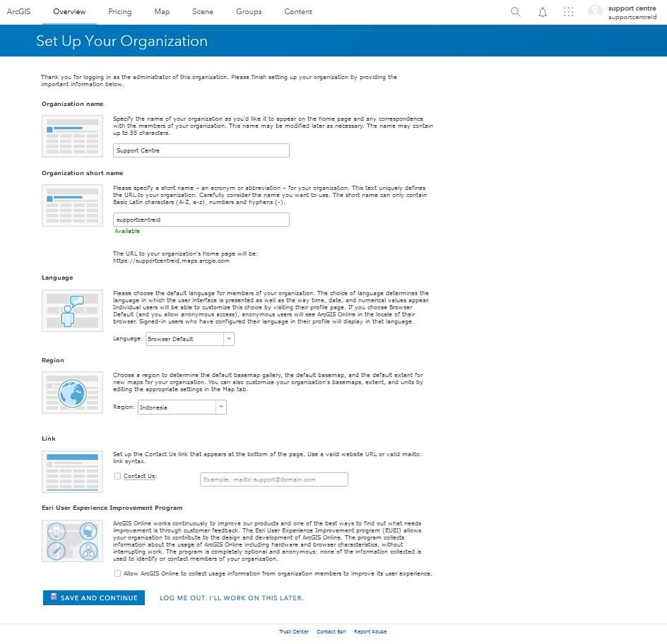Open the Region dropdown arrow
This screenshot has width=667, height=644.
click(221, 407)
